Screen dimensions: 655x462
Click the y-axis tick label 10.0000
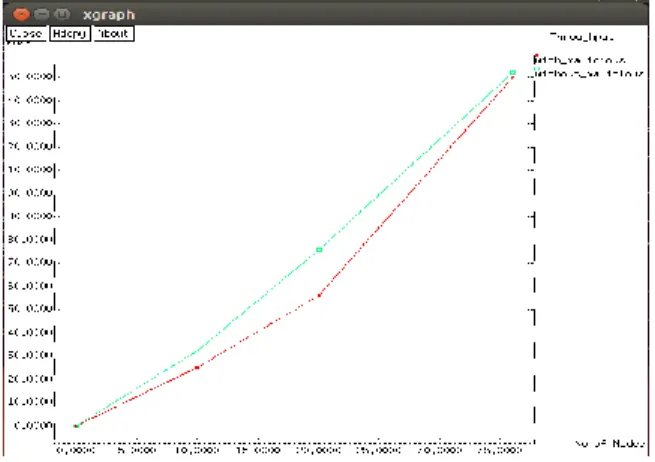coord(31,401)
